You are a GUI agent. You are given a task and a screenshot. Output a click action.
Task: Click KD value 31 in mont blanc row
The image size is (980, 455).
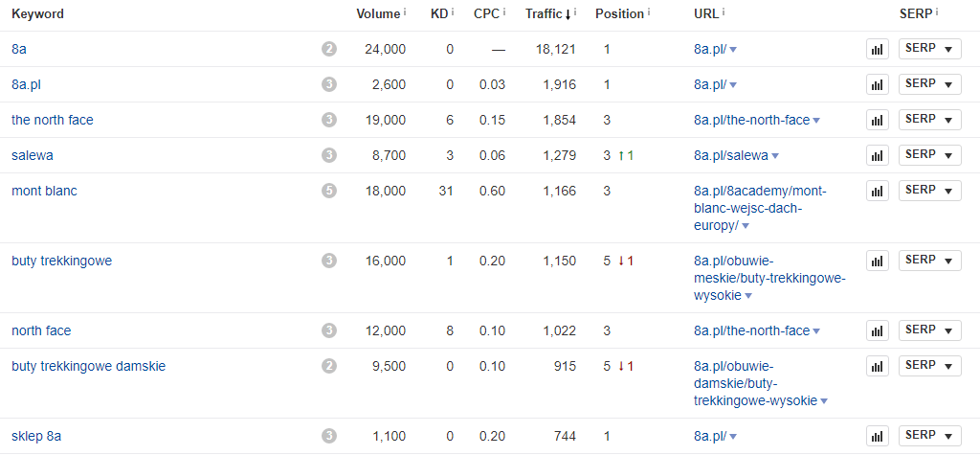pos(447,191)
